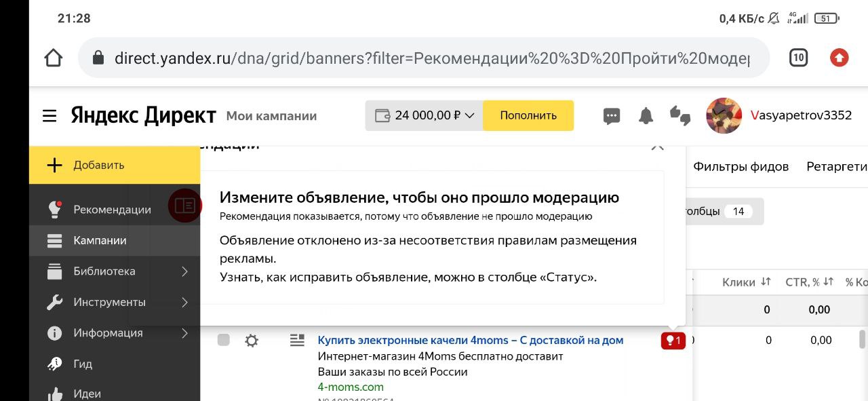The height and width of the screenshot is (401, 868).
Task: Click the rocket Гид icon
Action: click(x=54, y=364)
